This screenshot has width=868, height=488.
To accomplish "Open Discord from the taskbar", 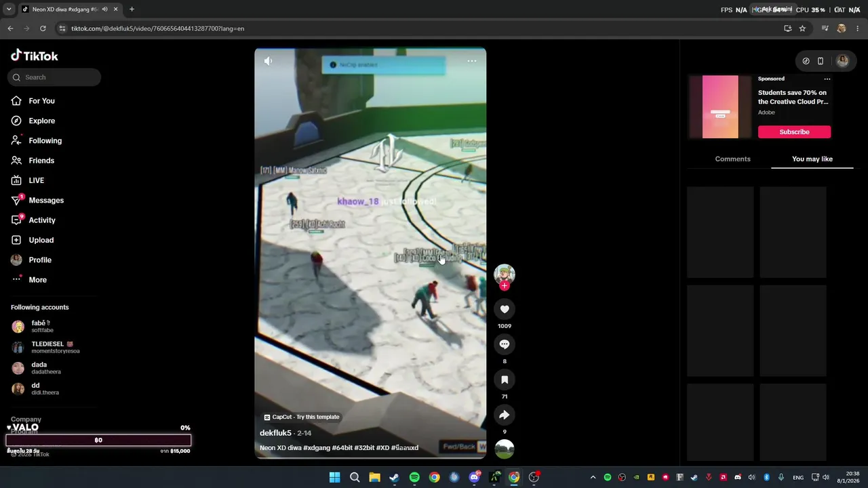I will point(474,477).
